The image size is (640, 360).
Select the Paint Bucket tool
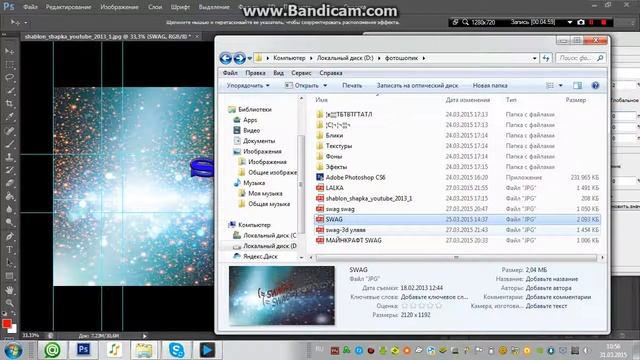9,196
